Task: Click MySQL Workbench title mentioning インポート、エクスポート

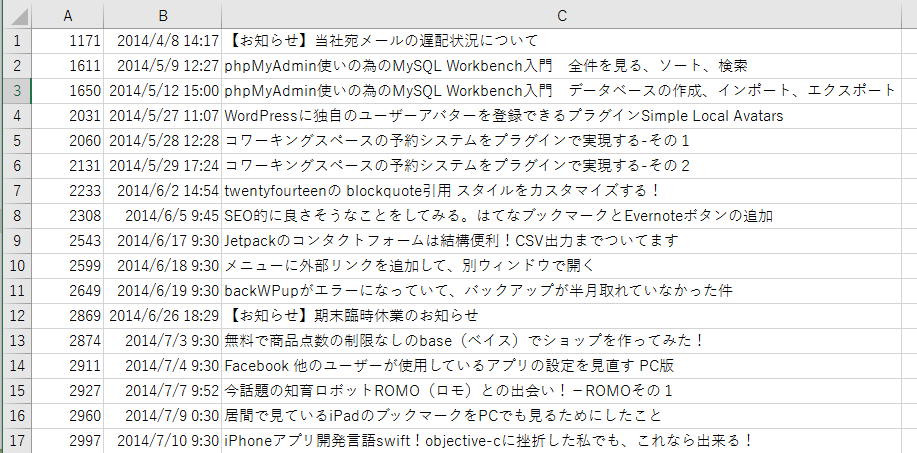Action: click(561, 91)
